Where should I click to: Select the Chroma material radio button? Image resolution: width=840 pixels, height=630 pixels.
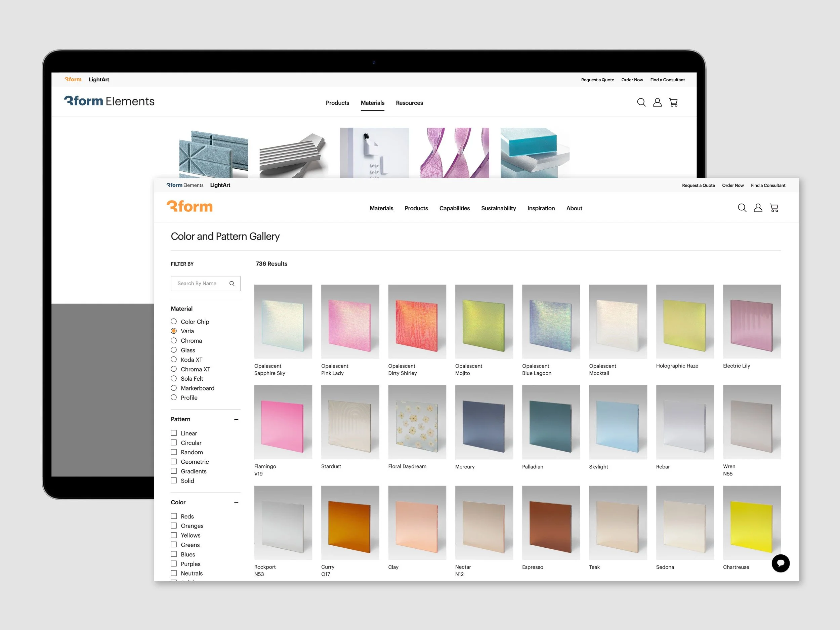point(174,341)
